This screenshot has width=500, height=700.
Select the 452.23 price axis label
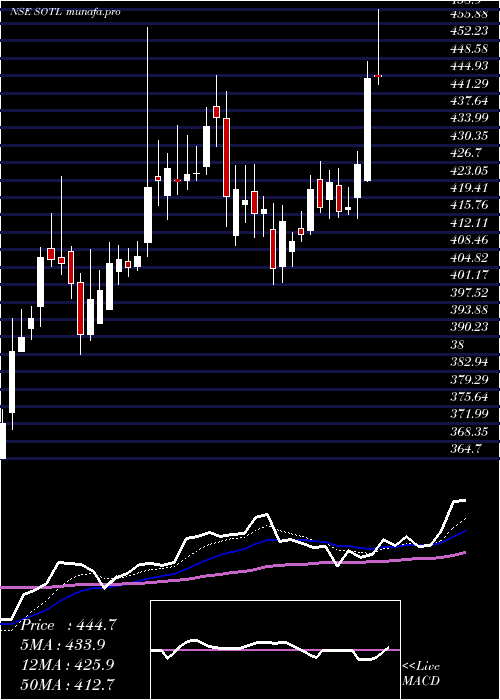[x=469, y=31]
